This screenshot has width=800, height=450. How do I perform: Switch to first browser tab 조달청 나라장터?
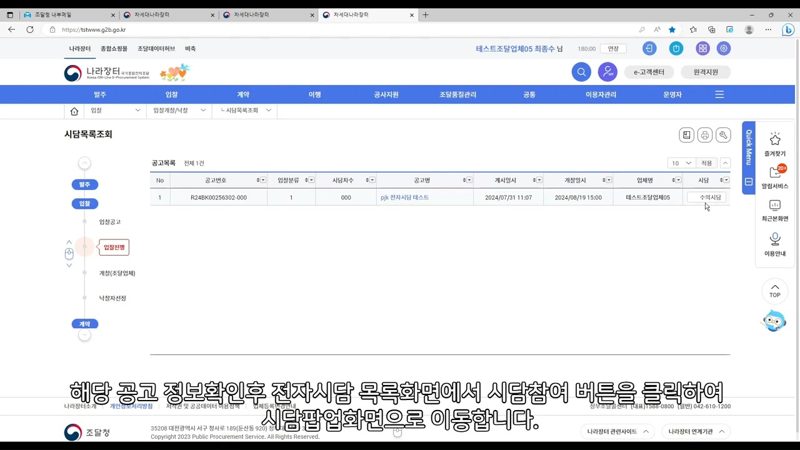(x=68, y=15)
